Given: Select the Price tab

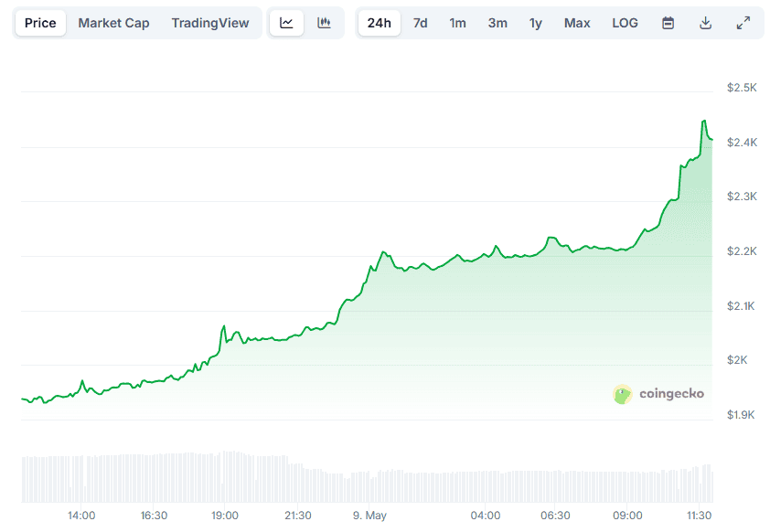Looking at the screenshot, I should click(40, 23).
